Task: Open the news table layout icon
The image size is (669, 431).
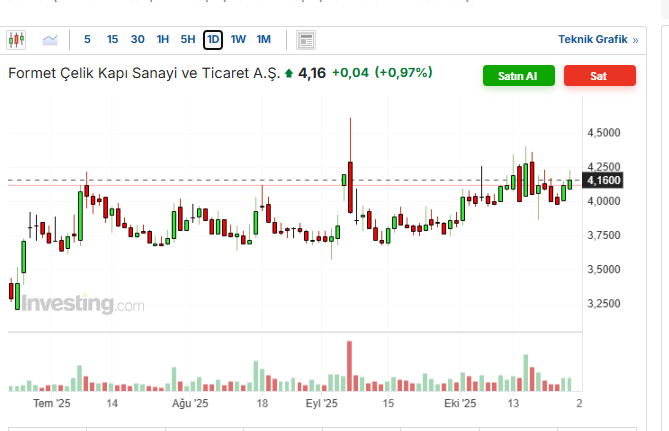Action: tap(306, 40)
